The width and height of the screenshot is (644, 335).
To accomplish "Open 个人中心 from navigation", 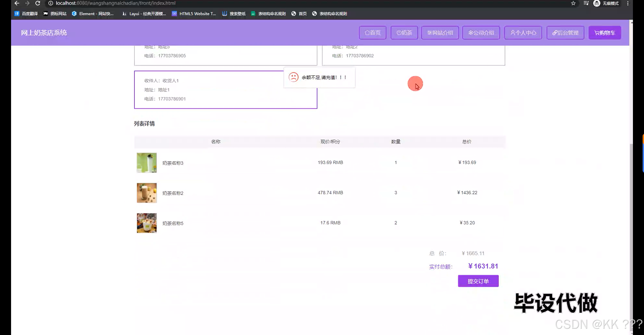I will [523, 33].
